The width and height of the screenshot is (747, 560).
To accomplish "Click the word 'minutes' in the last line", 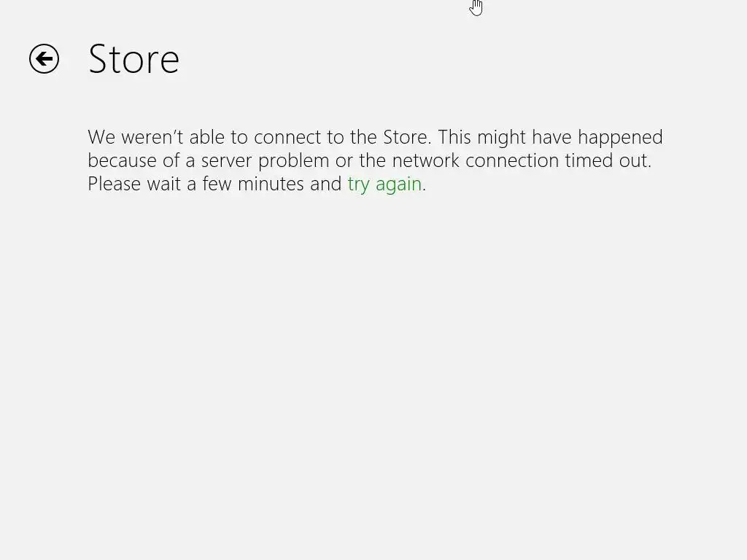I will coord(271,184).
